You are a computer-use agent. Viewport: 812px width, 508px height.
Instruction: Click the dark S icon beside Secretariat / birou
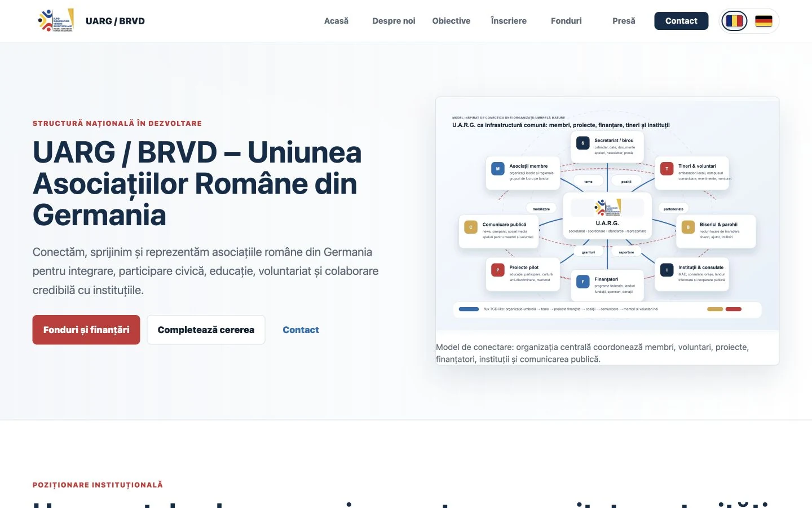pyautogui.click(x=583, y=143)
